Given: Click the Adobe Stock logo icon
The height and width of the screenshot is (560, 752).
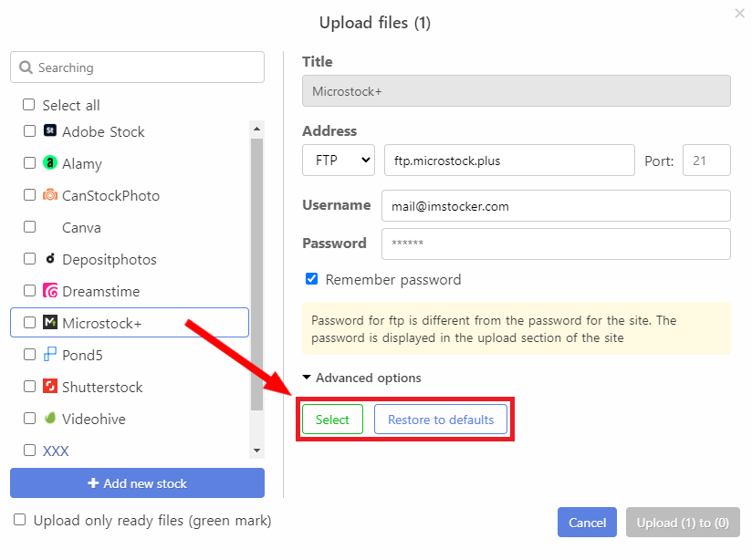Looking at the screenshot, I should pos(50,130).
